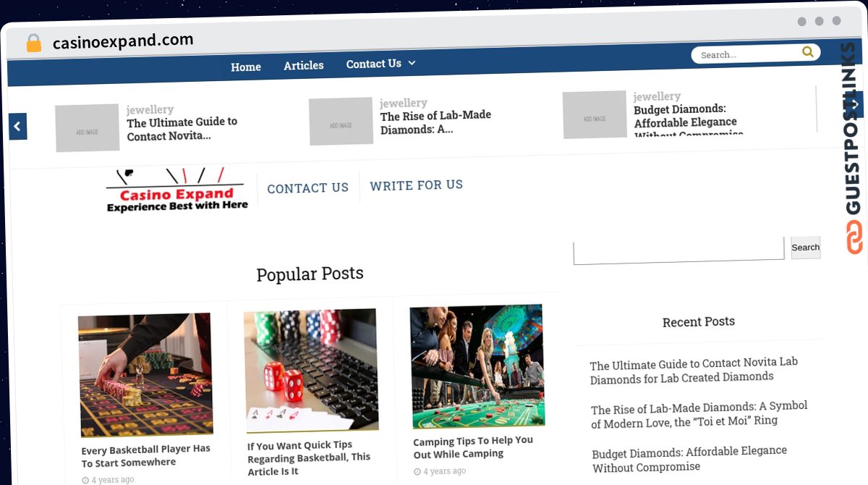The height and width of the screenshot is (485, 868).
Task: Open the WRITE FOR US link
Action: coord(416,185)
